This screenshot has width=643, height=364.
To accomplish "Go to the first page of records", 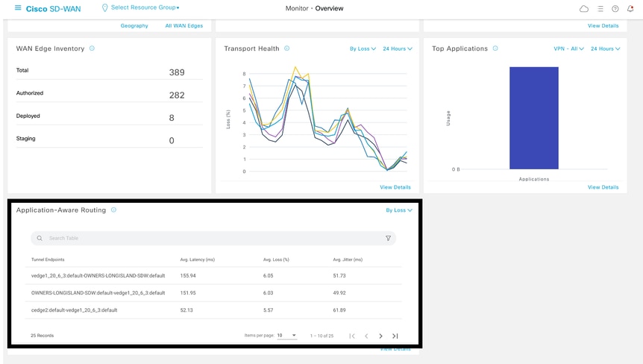I will click(352, 336).
